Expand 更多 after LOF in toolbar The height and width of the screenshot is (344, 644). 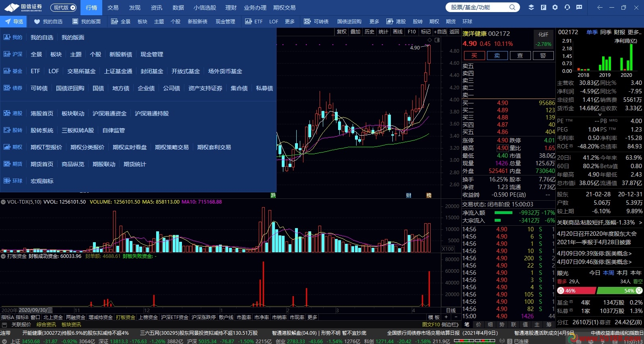click(x=290, y=21)
